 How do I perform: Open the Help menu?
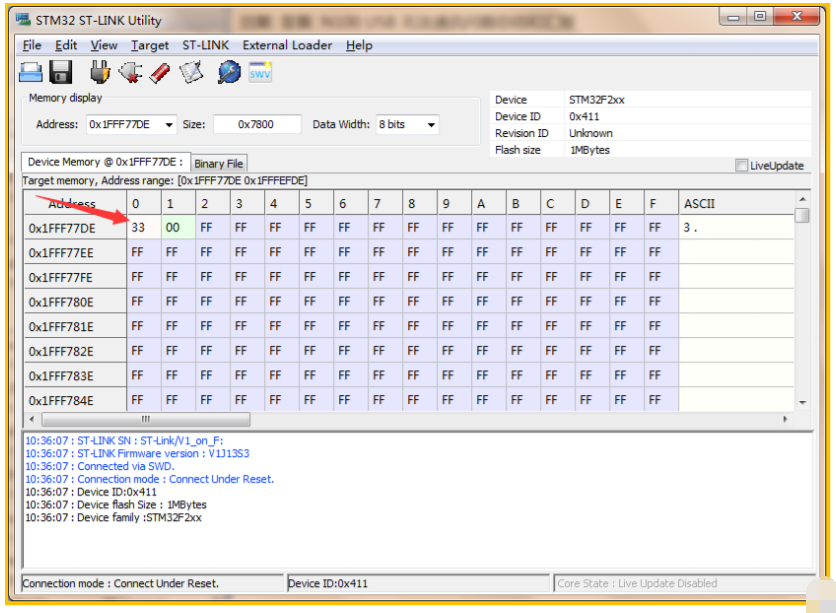359,45
